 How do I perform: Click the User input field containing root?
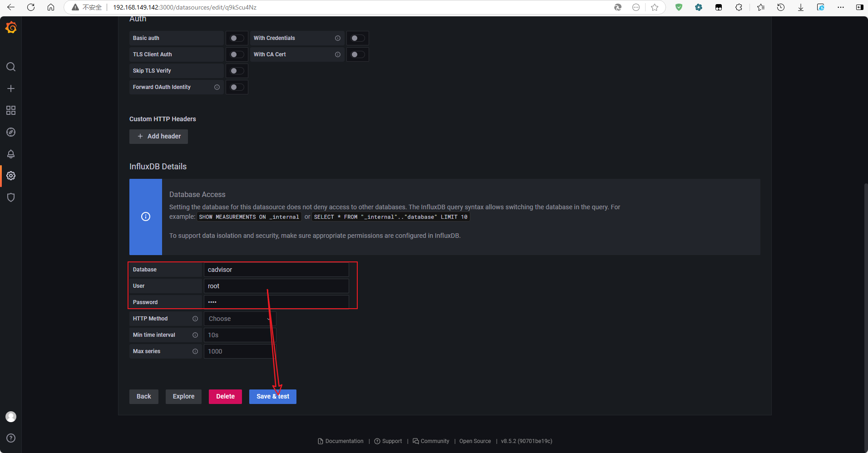coord(276,286)
